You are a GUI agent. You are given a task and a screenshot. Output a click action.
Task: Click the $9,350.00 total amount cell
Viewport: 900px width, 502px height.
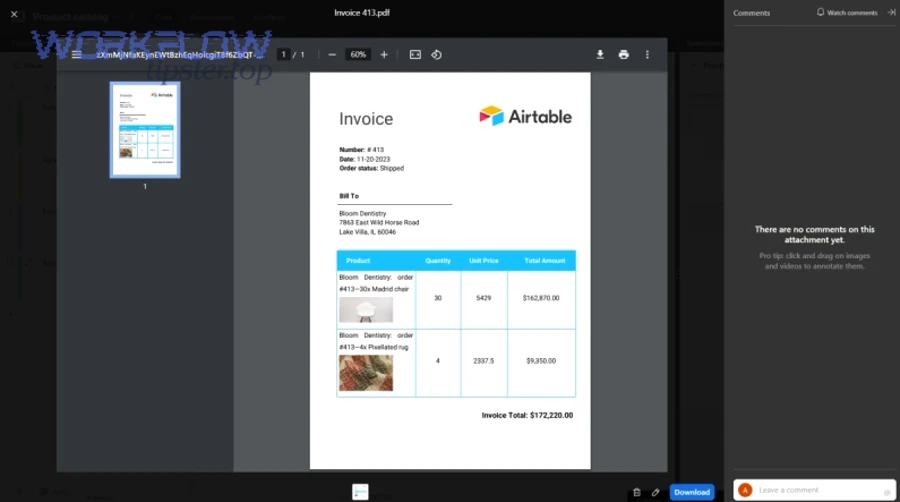click(541, 361)
